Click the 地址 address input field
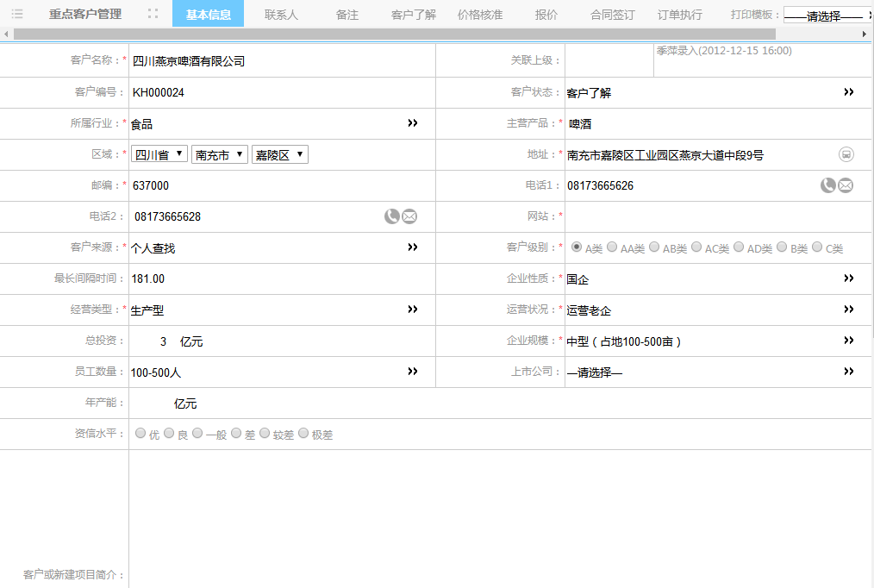Image resolution: width=874 pixels, height=588 pixels. tap(701, 155)
